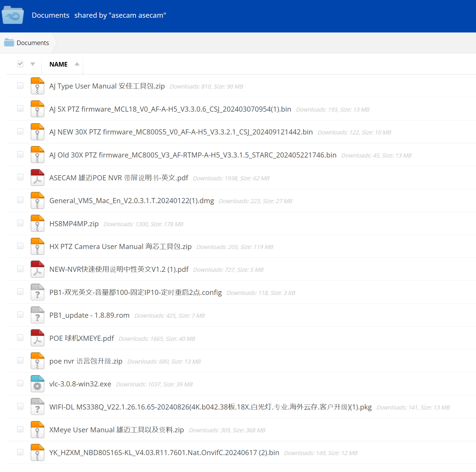The height and width of the screenshot is (472, 476).
Task: Click the Documents title in the blue header
Action: (50, 15)
